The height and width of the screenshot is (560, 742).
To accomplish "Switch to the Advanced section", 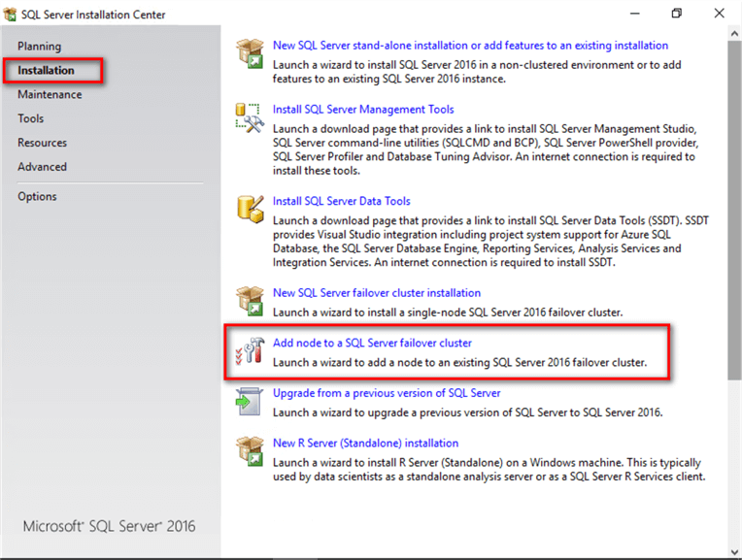I will coord(42,167).
